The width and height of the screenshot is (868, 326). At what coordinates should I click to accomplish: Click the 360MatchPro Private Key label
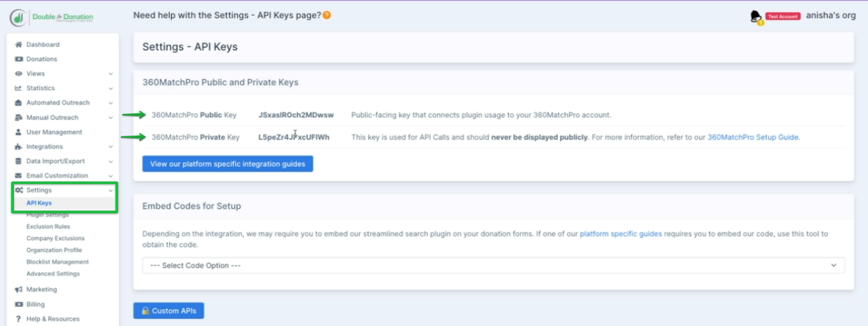click(196, 137)
